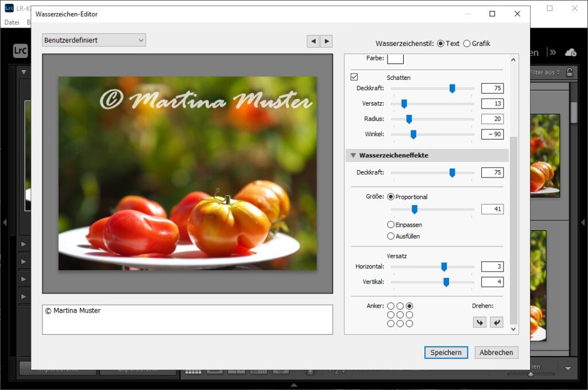The height and width of the screenshot is (390, 588).
Task: Click the Abbrechen button
Action: 496,353
